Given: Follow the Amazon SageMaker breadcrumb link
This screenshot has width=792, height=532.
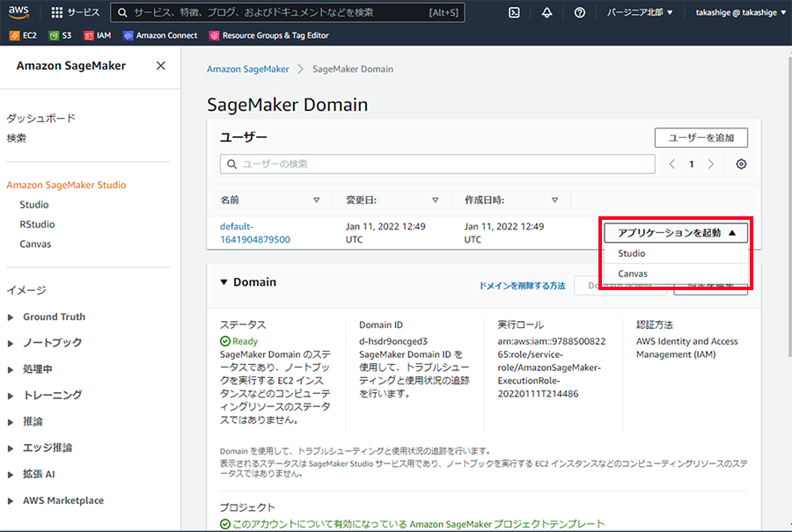Looking at the screenshot, I should click(x=248, y=69).
